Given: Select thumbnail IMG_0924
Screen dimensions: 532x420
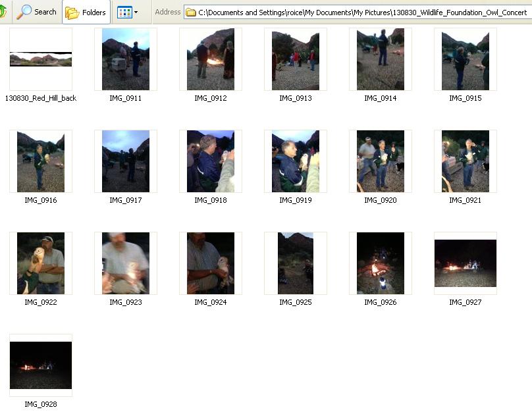Looking at the screenshot, I should (x=211, y=263).
